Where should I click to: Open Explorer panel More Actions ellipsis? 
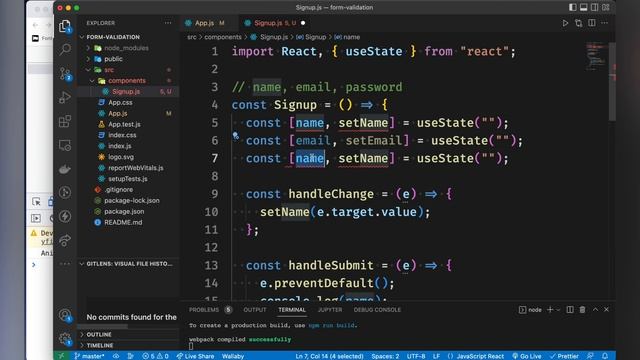tap(168, 23)
